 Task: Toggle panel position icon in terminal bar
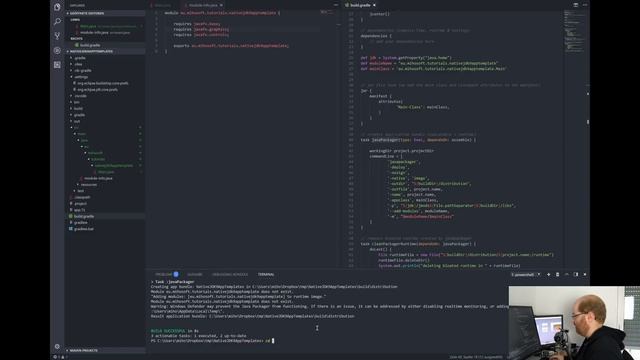pos(576,274)
